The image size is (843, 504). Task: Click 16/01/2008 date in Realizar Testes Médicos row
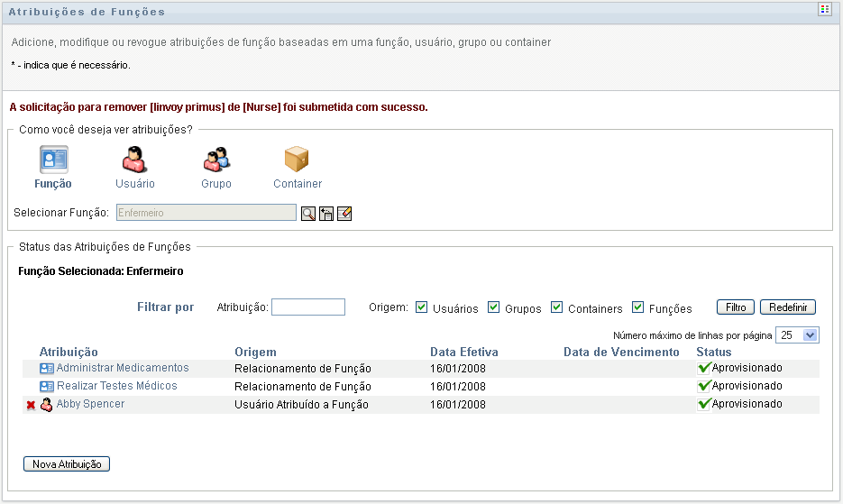coord(457,386)
